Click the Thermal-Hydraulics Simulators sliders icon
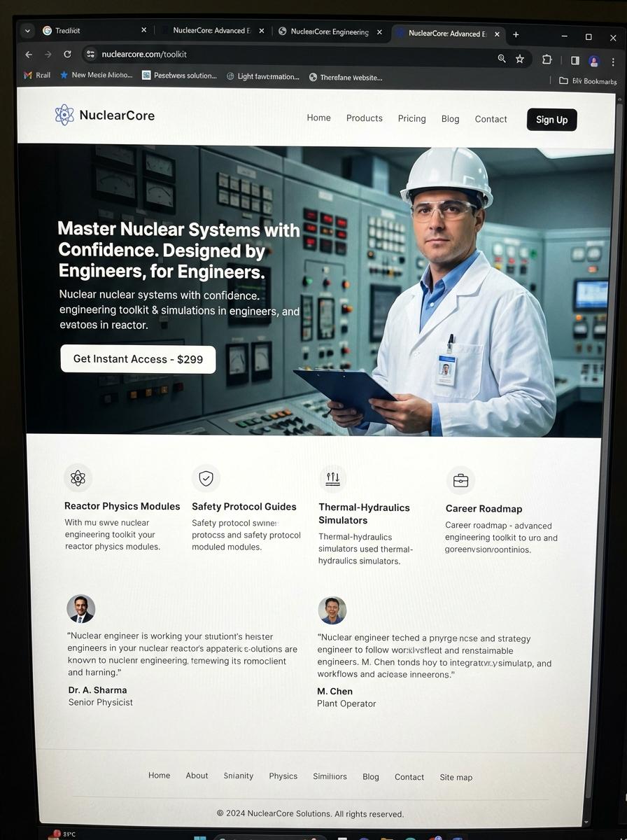627x840 pixels. pyautogui.click(x=333, y=478)
